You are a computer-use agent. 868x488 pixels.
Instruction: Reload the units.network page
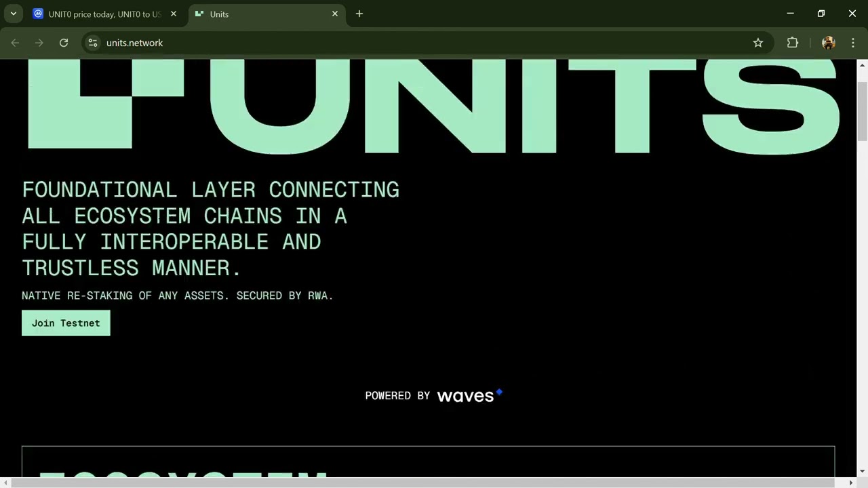pos(64,43)
